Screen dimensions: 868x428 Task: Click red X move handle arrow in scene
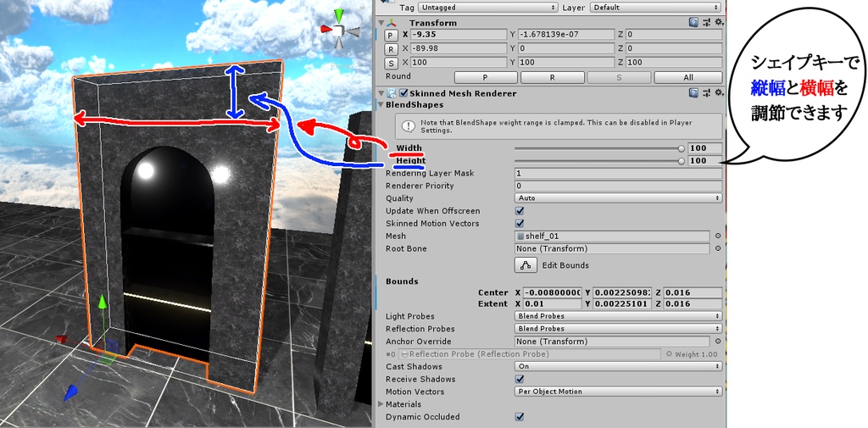point(61,339)
